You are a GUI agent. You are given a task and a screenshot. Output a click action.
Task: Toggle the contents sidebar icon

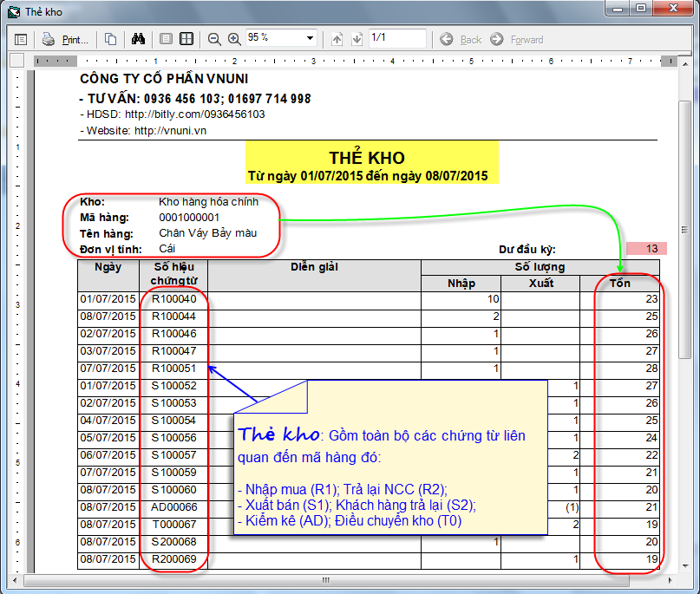click(x=21, y=39)
